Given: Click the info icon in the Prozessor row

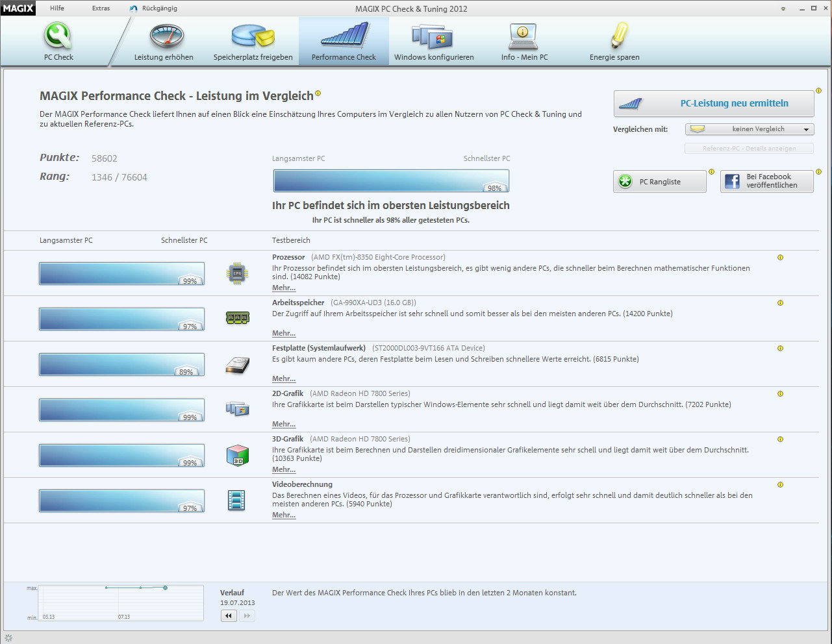Looking at the screenshot, I should click(x=780, y=258).
